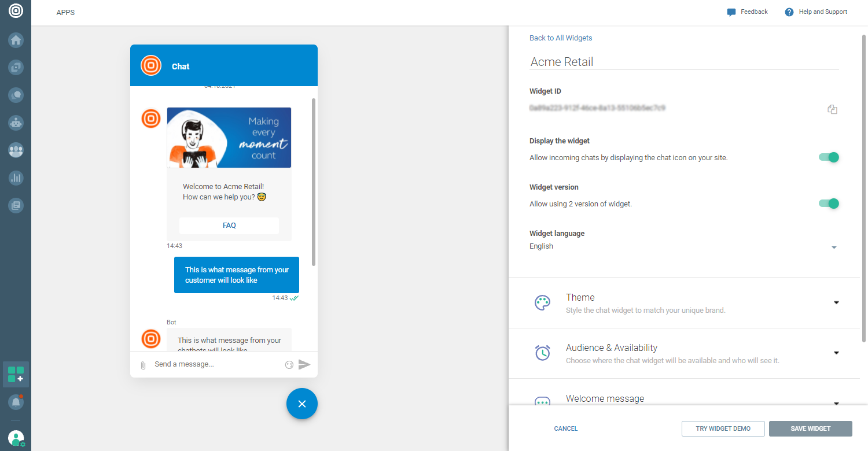Click the Bot sender label

[171, 322]
